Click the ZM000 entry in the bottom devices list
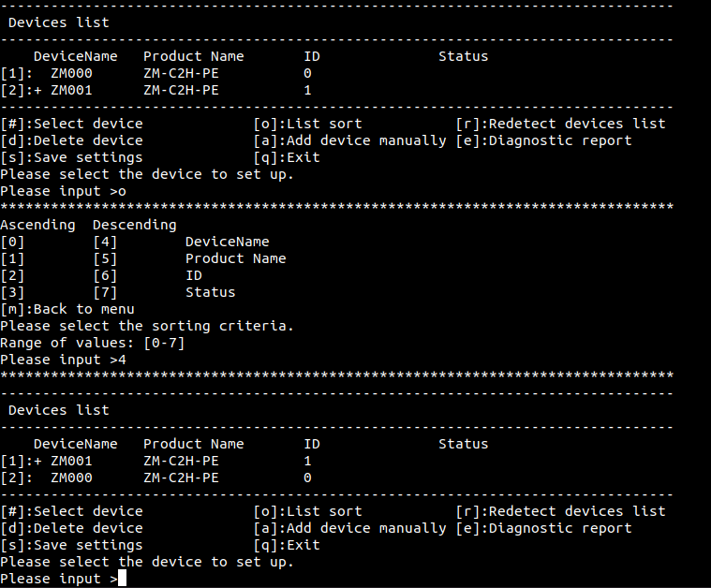Screen dimensions: 711x588 coord(71,478)
